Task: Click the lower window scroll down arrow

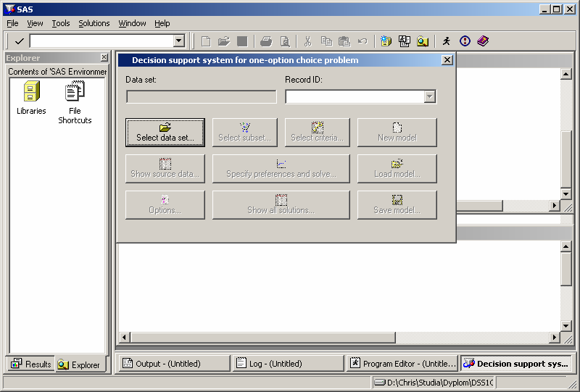Action: 566,326
